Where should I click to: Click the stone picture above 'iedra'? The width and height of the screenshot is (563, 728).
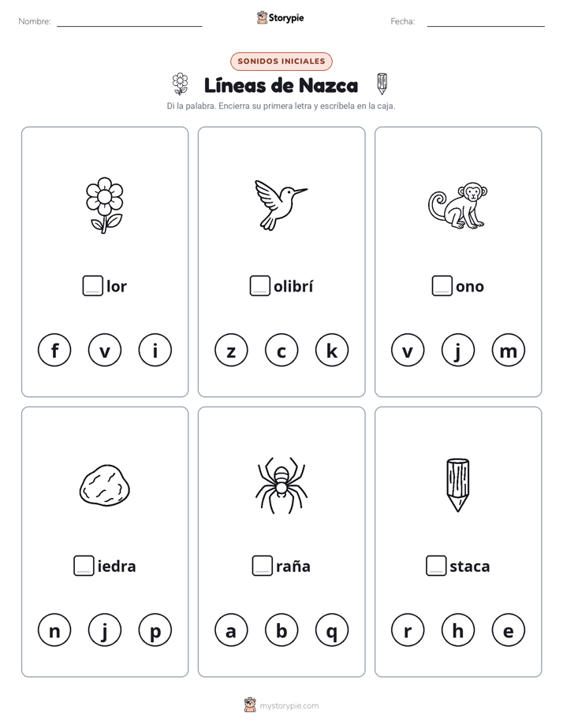pyautogui.click(x=105, y=485)
